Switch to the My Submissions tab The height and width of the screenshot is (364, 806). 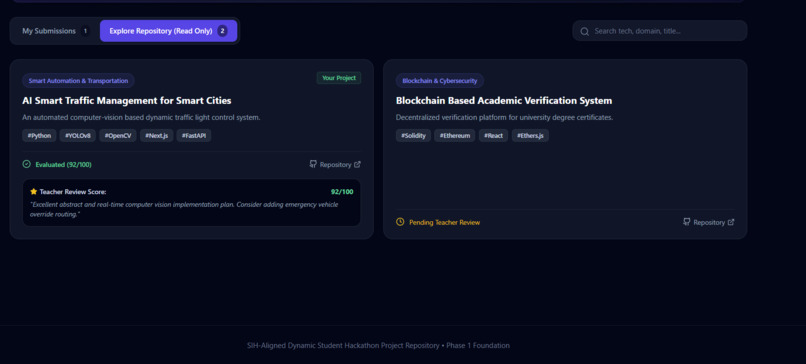(55, 31)
